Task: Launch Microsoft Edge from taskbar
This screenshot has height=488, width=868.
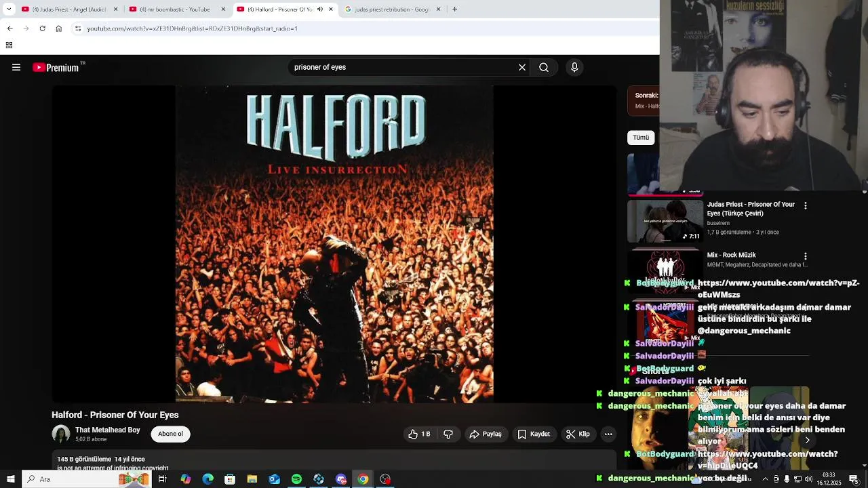Action: pos(208,479)
